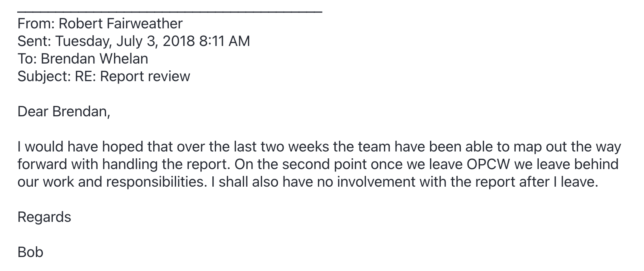This screenshot has height=271, width=644.
Task: Click the "Sent:" header label
Action: 34,41
